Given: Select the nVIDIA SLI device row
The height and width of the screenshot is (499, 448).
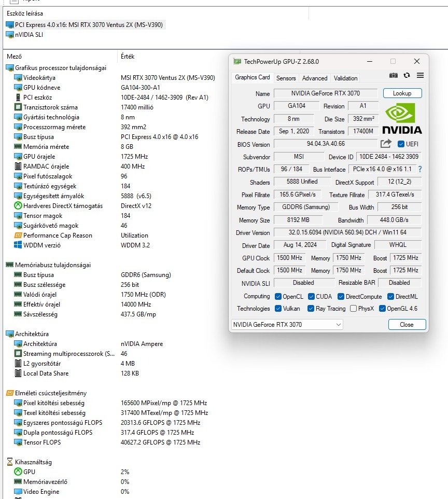Looking at the screenshot, I should coord(24,35).
